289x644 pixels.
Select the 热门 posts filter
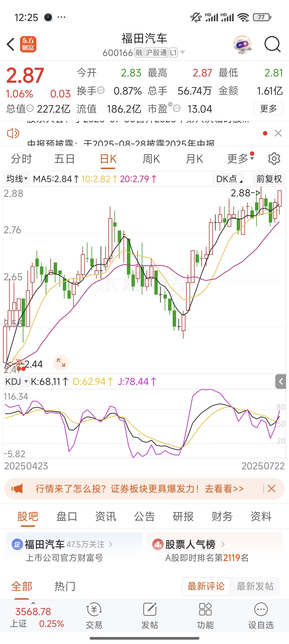pyautogui.click(x=65, y=586)
